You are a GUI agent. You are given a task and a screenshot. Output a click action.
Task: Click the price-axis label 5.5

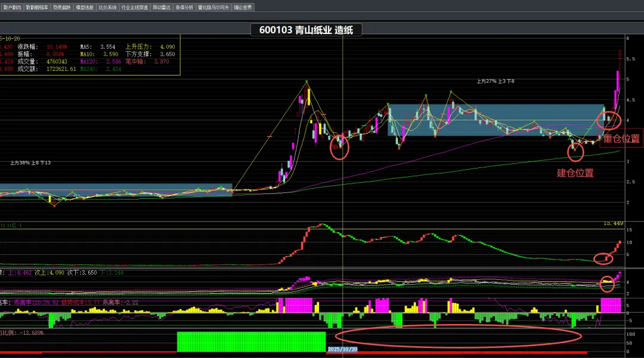click(630, 59)
